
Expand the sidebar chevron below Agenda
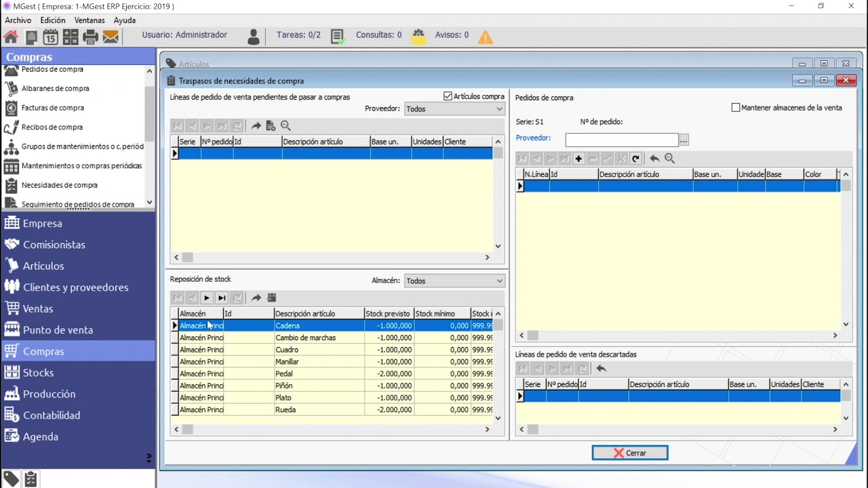point(149,459)
